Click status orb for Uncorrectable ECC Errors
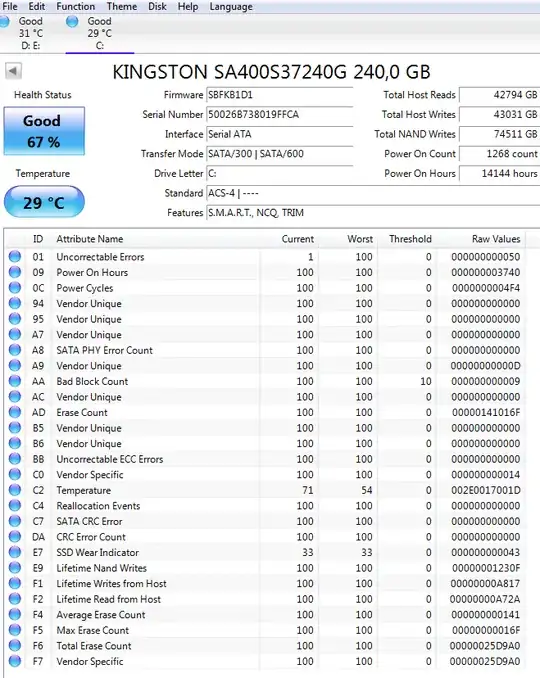Image resolution: width=540 pixels, height=678 pixels. pyautogui.click(x=15, y=459)
